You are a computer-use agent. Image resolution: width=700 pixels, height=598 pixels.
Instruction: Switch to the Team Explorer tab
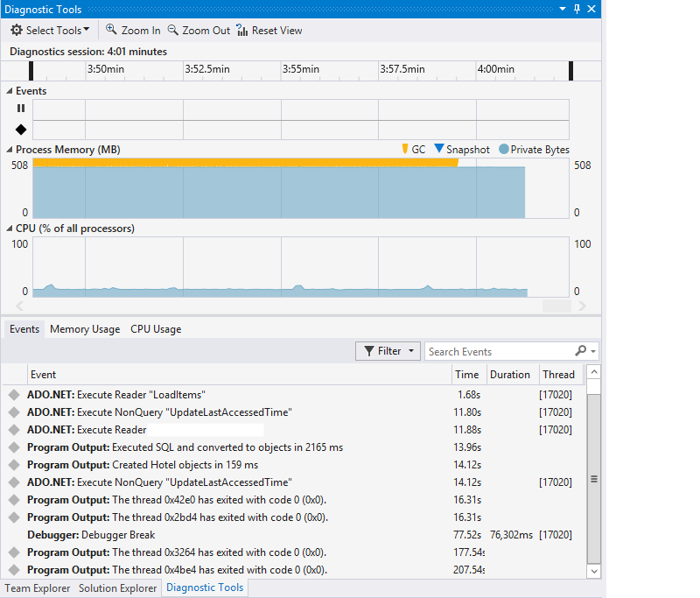[x=38, y=588]
